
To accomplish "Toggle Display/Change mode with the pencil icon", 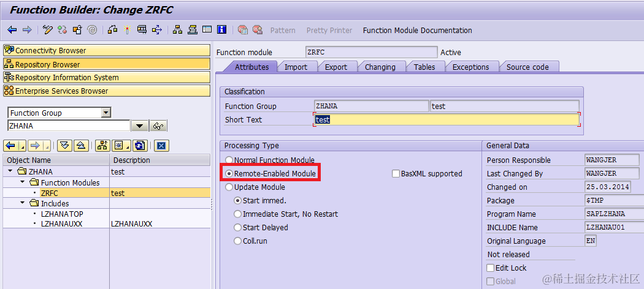I will [48, 30].
